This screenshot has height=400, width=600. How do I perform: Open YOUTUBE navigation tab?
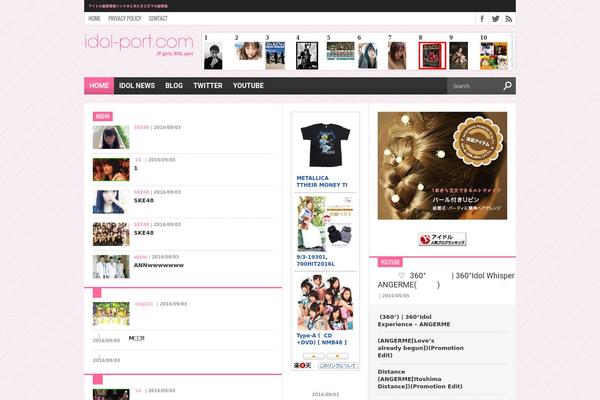tap(248, 86)
